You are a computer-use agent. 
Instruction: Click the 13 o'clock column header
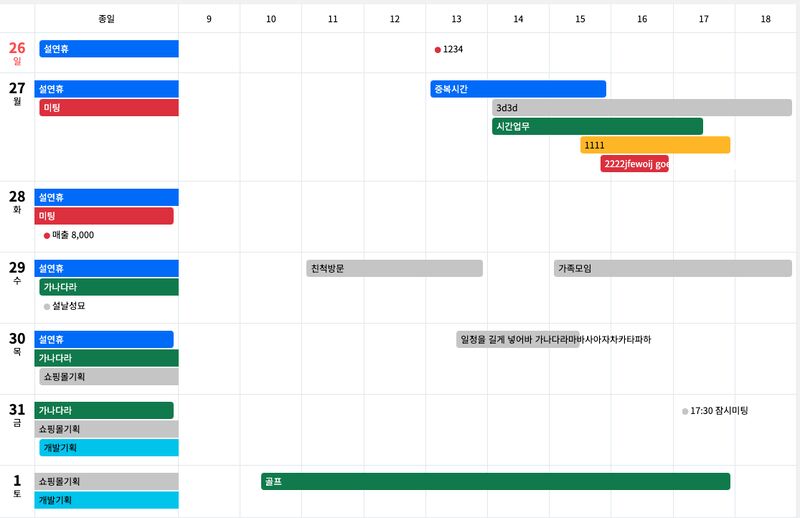pos(457,19)
